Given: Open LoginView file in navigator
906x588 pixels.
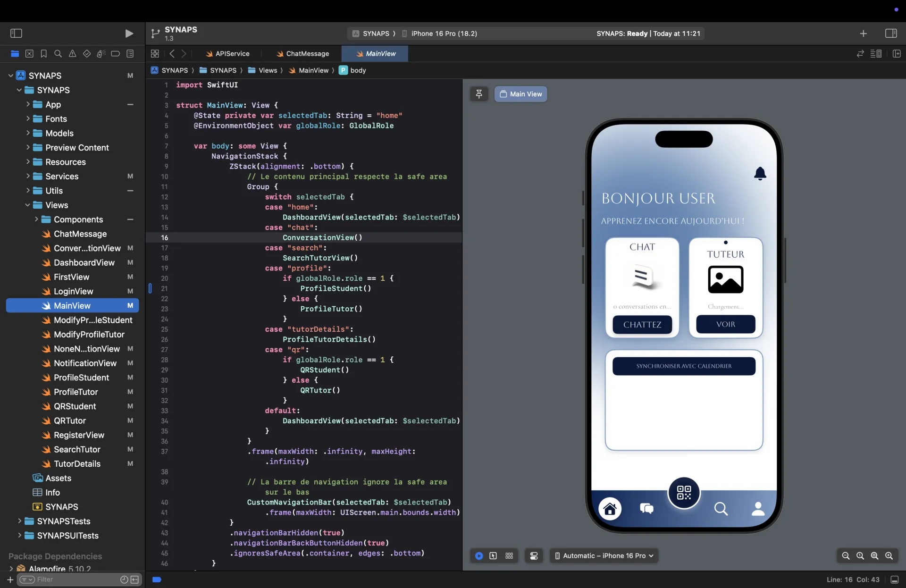Looking at the screenshot, I should [x=73, y=291].
